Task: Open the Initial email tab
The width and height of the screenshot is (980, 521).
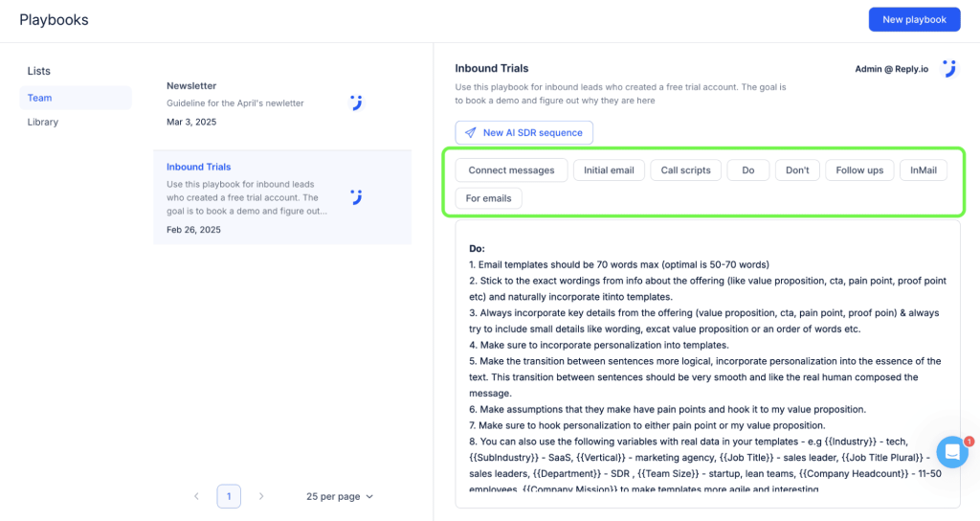Action: pos(609,170)
